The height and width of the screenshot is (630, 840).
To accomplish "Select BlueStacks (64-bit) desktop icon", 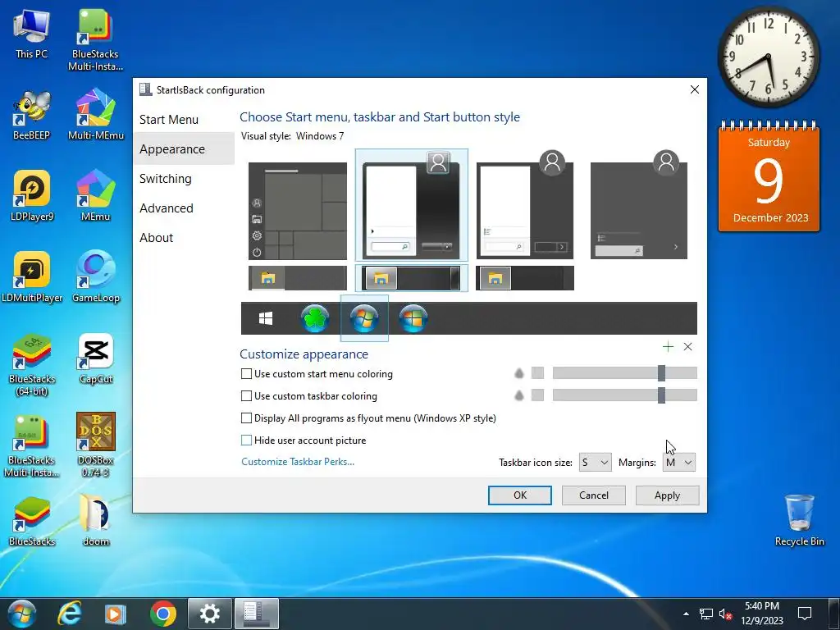I will 32,365.
